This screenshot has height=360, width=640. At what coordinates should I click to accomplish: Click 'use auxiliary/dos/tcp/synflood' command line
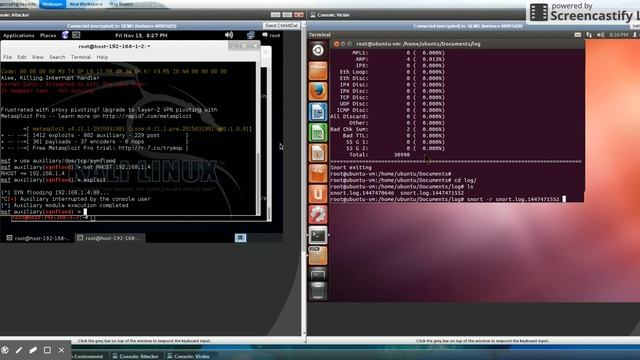58,161
